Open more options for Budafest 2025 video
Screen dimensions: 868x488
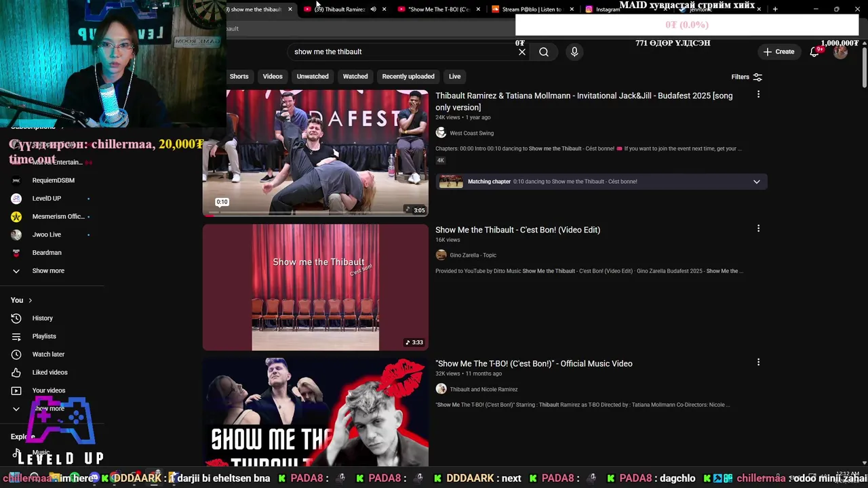pos(758,94)
